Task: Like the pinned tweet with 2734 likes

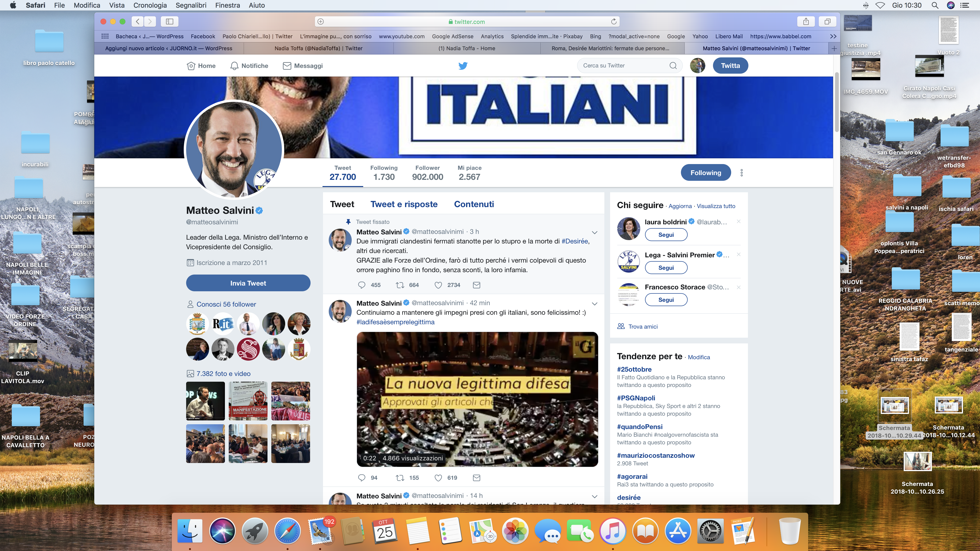Action: point(438,285)
